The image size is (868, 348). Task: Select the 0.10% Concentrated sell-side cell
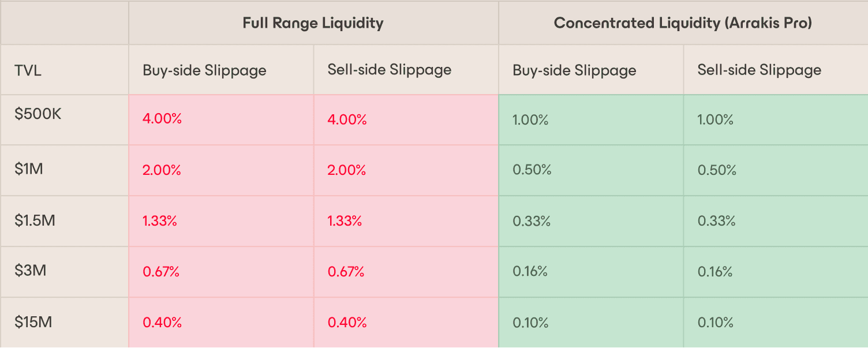(716, 322)
